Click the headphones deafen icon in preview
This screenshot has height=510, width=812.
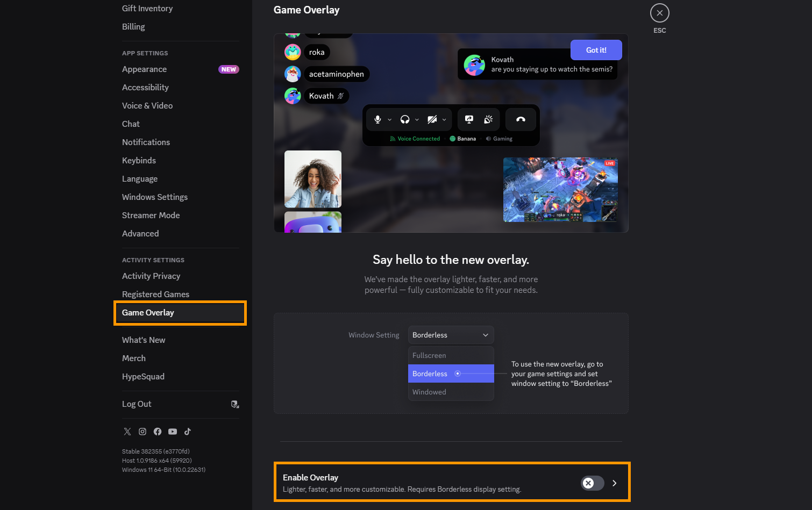point(405,119)
